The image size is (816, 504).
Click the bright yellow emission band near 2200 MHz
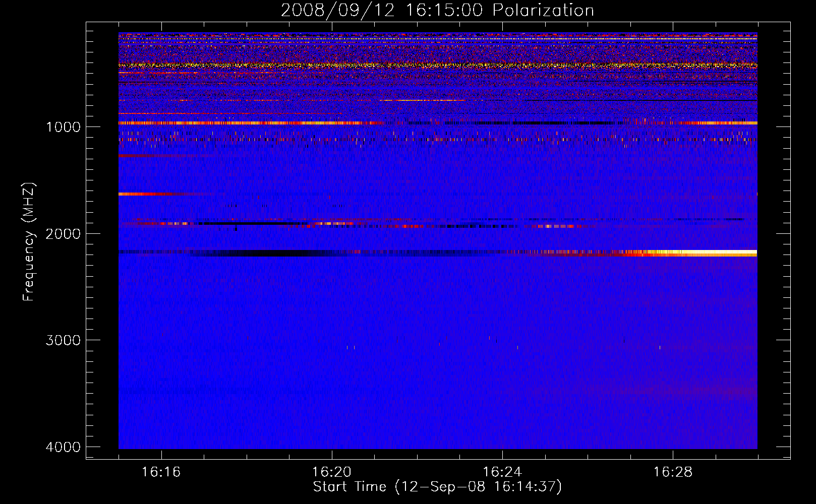tap(691, 253)
